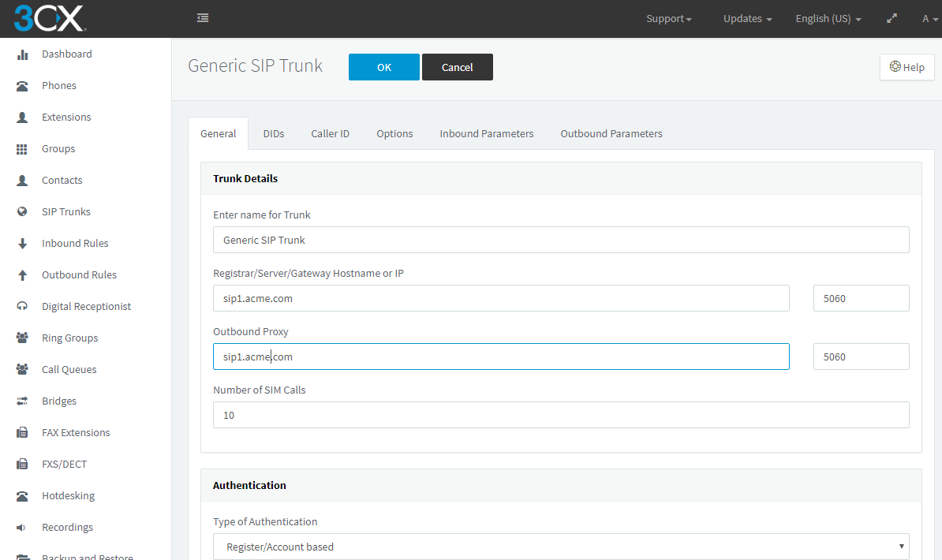Image resolution: width=942 pixels, height=560 pixels.
Task: Click the Contacts person icon
Action: pos(22,181)
